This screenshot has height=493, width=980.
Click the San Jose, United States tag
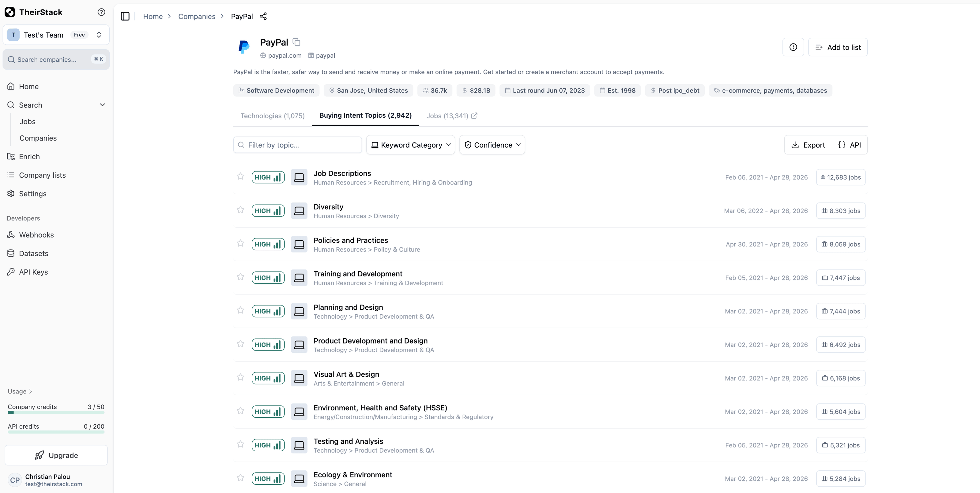click(x=368, y=91)
